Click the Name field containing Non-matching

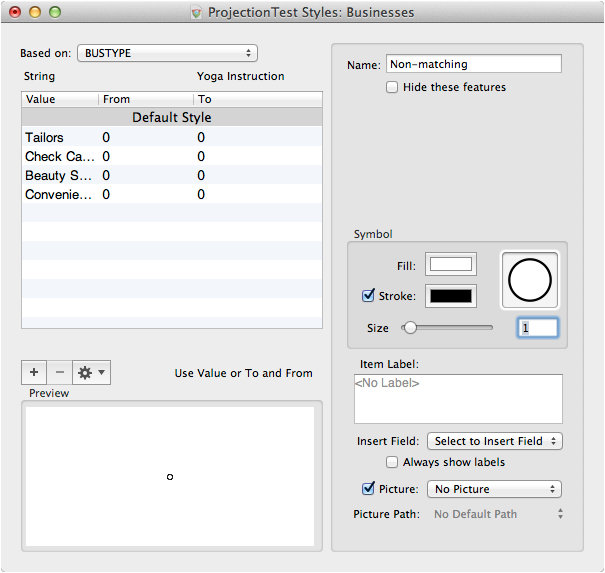pos(474,64)
